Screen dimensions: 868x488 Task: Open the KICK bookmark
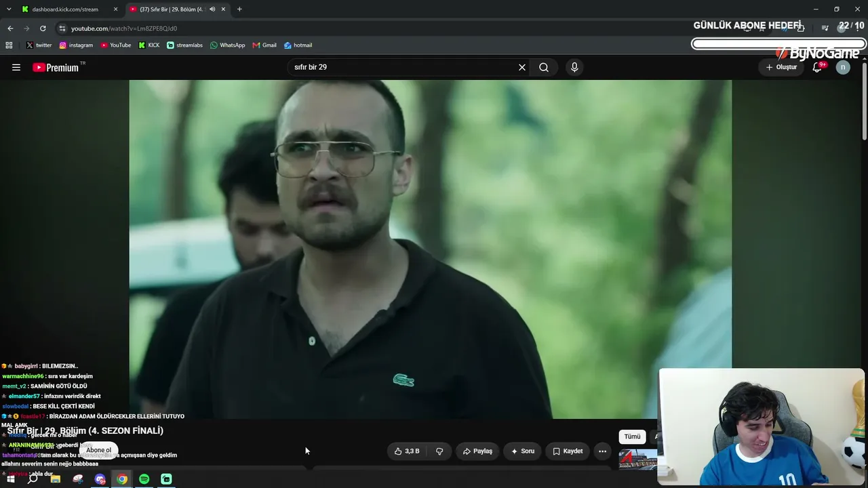149,45
